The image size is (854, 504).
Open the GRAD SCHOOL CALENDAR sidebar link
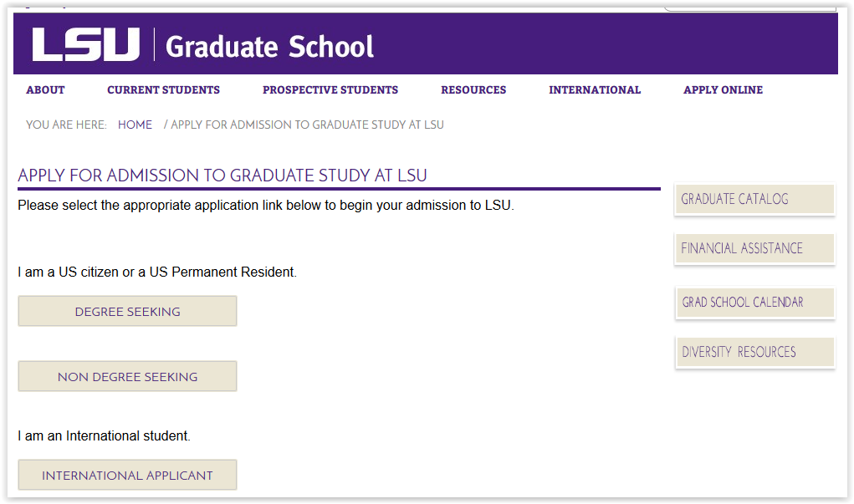click(x=754, y=302)
